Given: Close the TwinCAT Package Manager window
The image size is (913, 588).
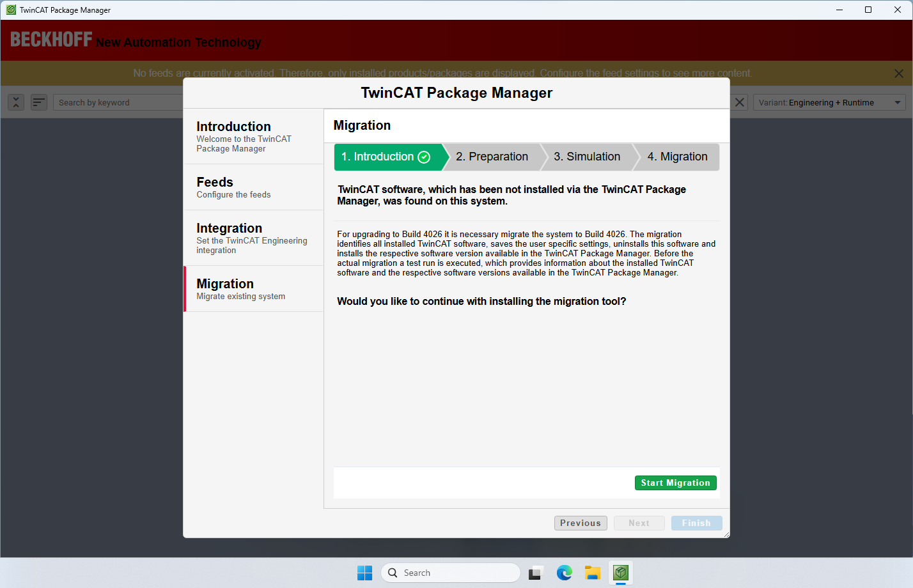Looking at the screenshot, I should pos(898,10).
